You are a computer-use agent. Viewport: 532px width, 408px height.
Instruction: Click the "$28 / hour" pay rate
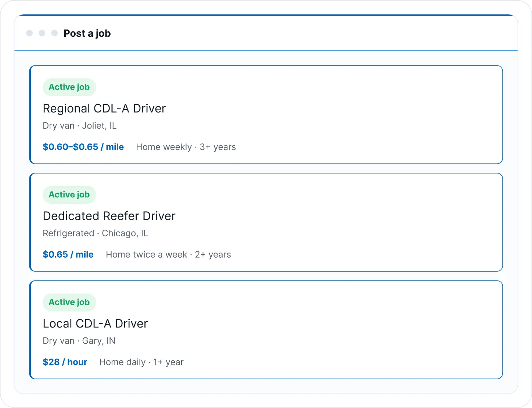[x=65, y=362]
